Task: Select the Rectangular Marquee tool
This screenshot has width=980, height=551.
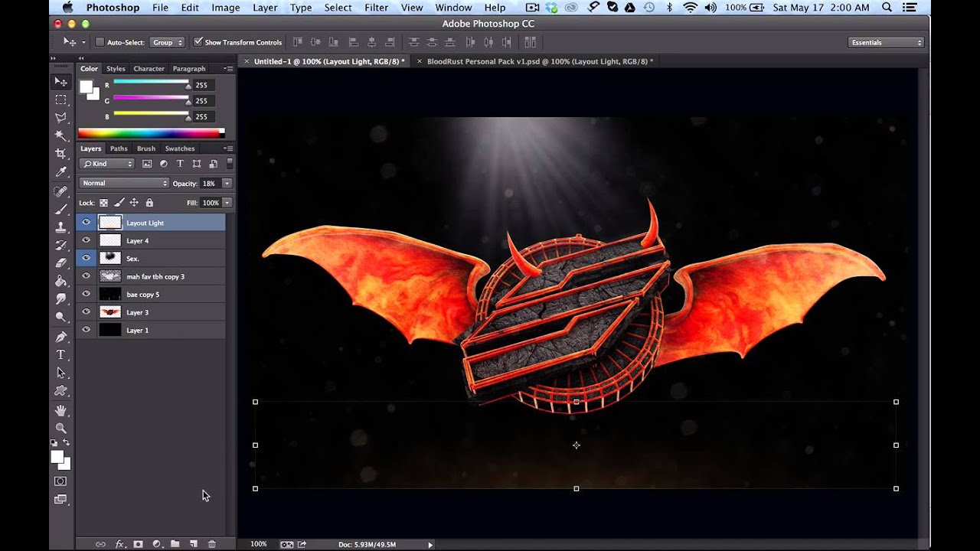Action: click(x=61, y=99)
